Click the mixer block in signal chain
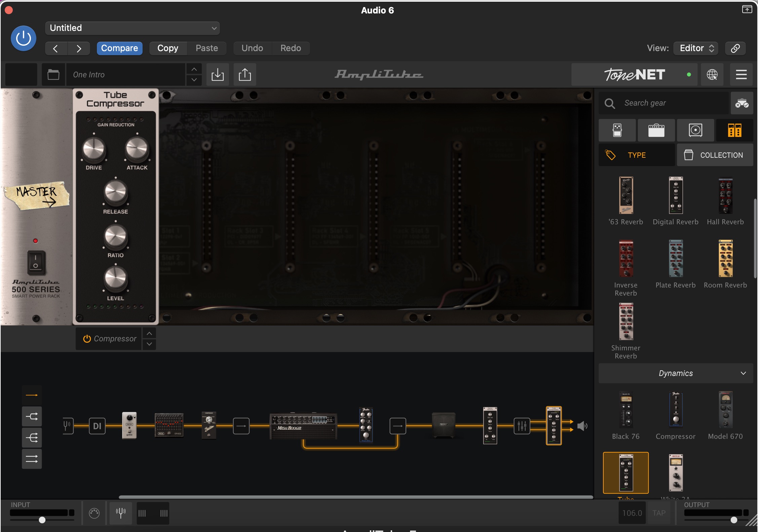Viewport: 758px width, 532px height. 522,426
